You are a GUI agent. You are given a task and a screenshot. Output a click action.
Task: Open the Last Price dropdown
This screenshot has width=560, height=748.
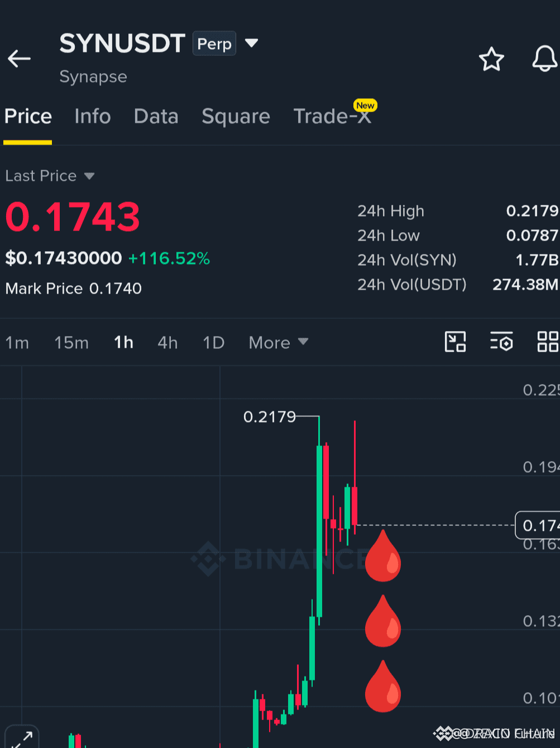point(50,176)
